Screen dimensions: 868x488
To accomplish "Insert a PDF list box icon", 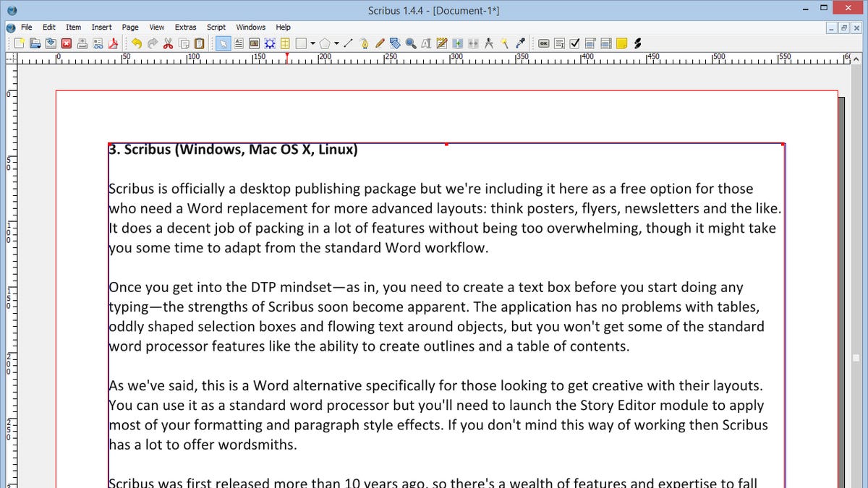I will [x=606, y=43].
